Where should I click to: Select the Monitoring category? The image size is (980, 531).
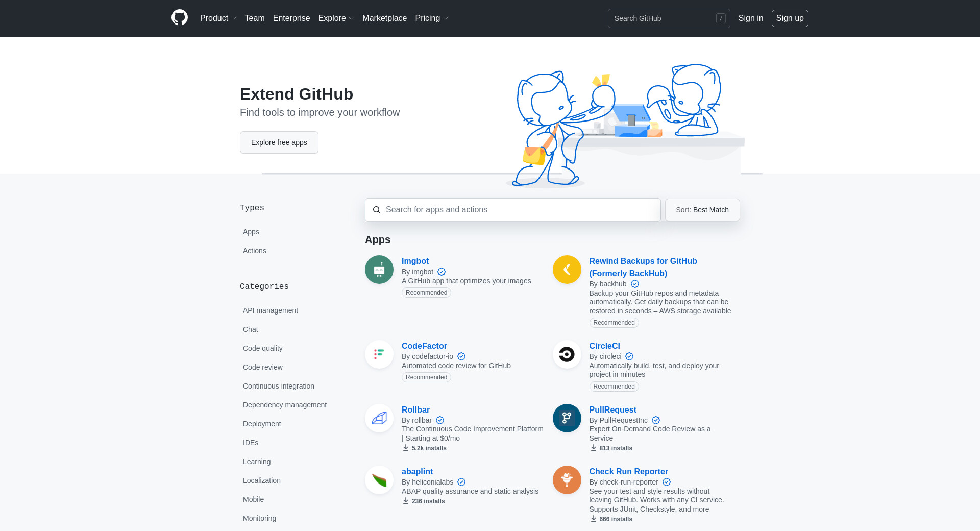point(259,518)
